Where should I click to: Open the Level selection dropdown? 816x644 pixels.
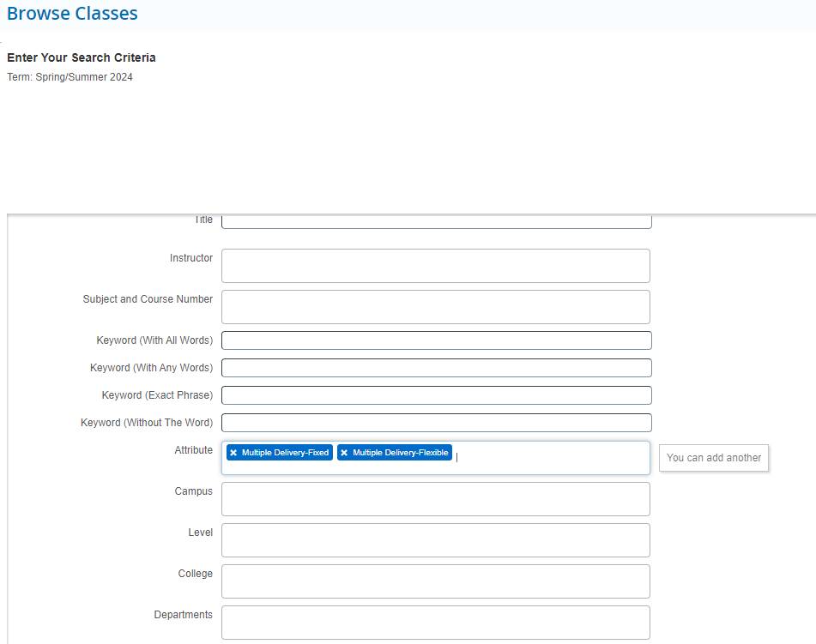pos(435,539)
